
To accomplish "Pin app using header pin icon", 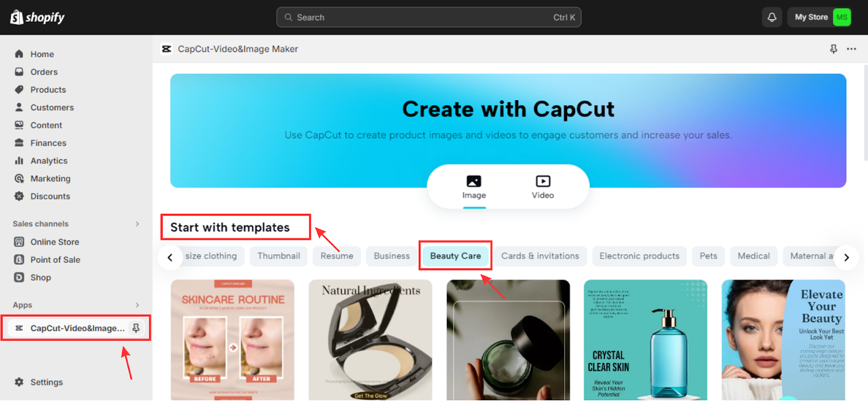I will (x=833, y=49).
